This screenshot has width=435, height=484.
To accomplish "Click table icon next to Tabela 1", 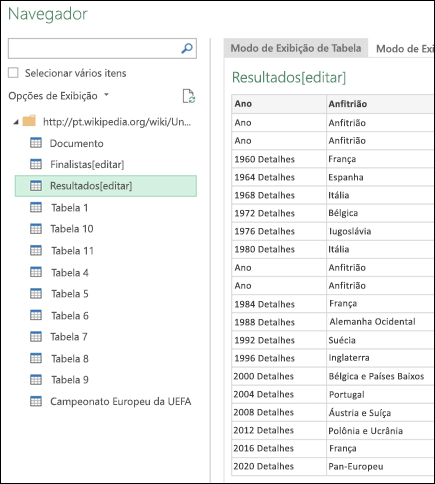I will point(36,207).
